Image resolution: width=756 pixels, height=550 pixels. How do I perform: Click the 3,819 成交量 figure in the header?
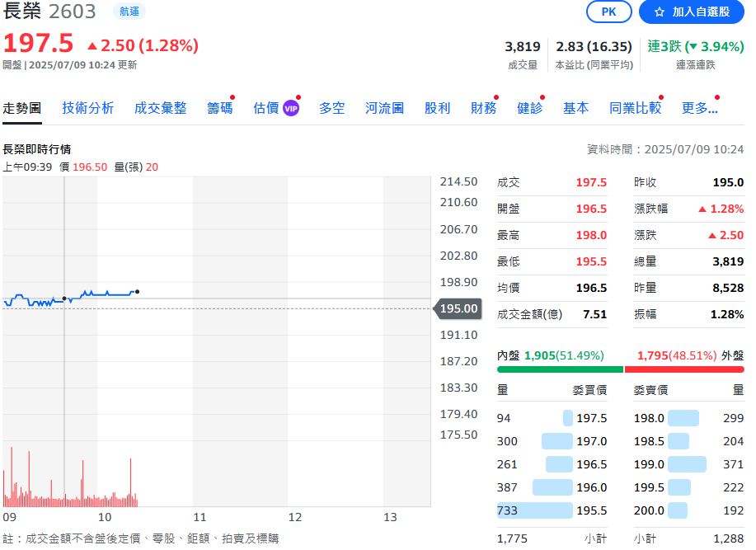(x=523, y=46)
